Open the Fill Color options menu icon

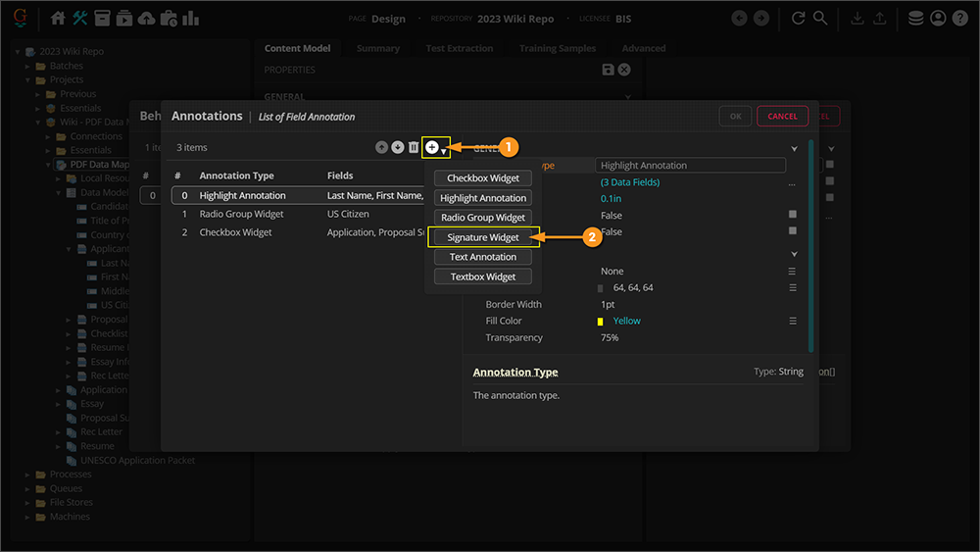(793, 321)
